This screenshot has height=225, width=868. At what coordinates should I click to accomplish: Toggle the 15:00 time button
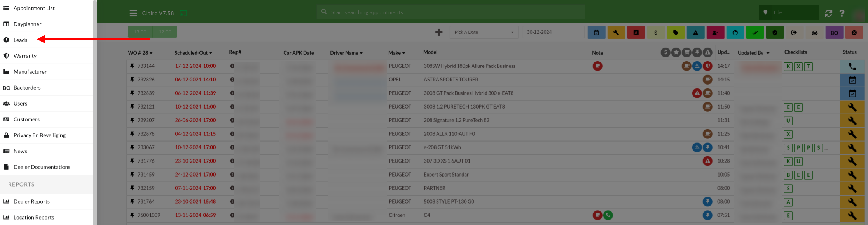pos(140,32)
